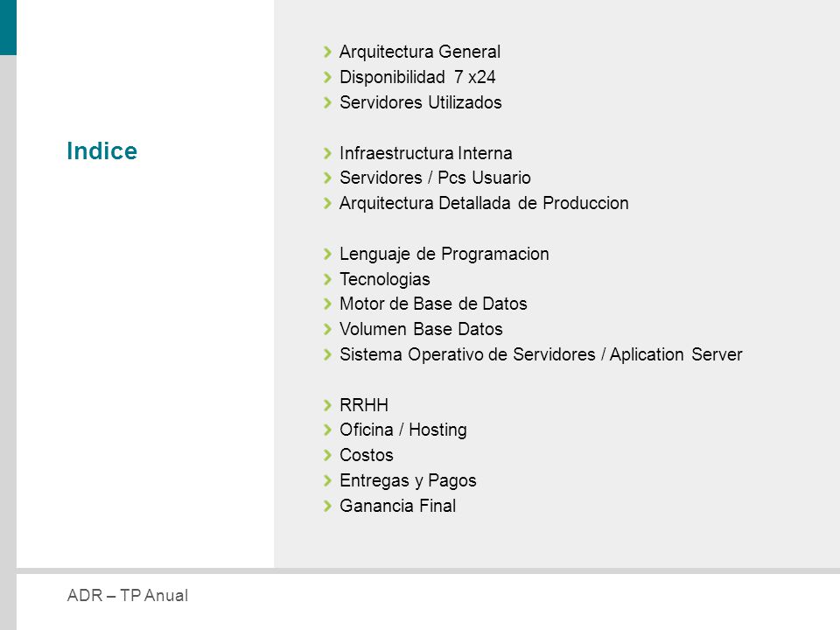The image size is (840, 630).
Task: Click the chevron next to Lenguaje de Programacion
Action: pyautogui.click(x=327, y=254)
